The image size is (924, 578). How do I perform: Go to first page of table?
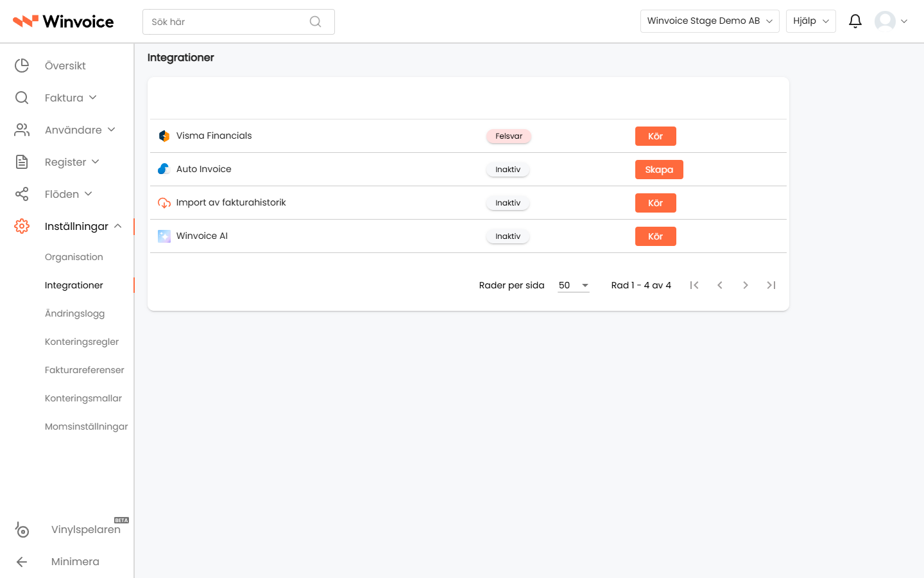pos(694,285)
